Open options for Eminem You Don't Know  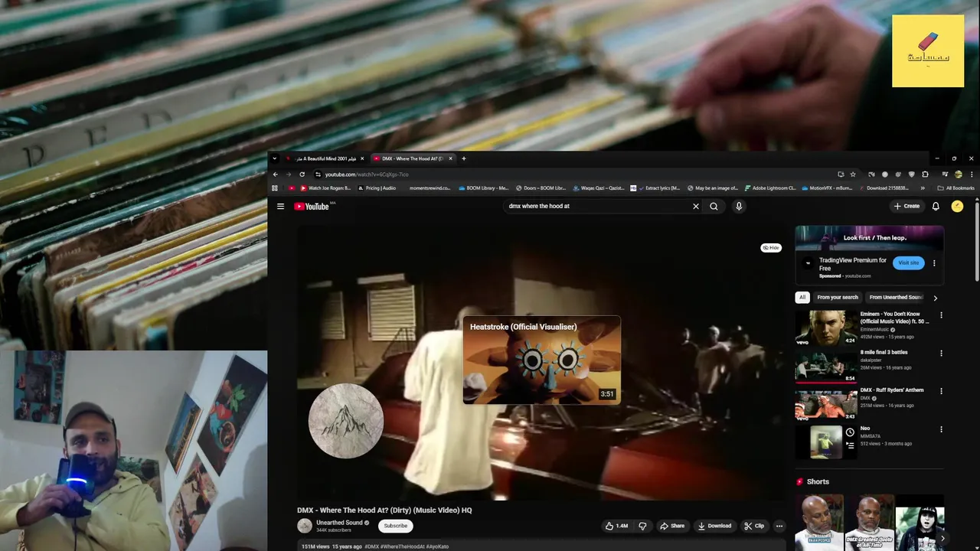(941, 315)
